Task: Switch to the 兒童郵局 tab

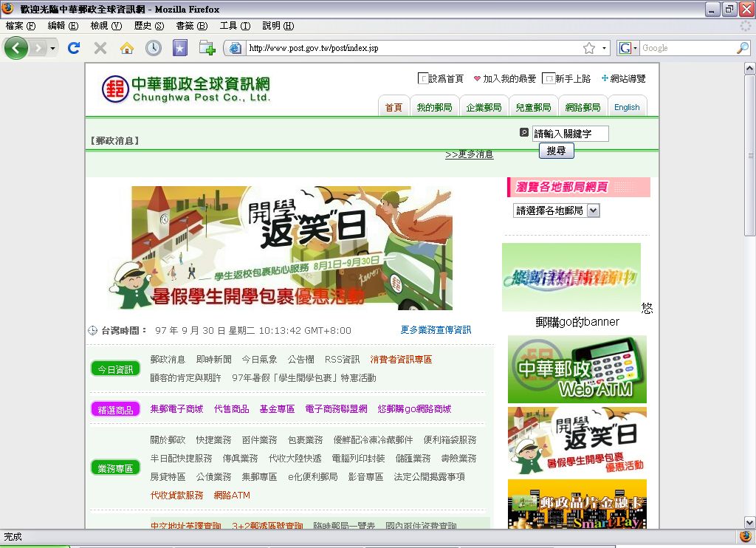Action: (x=533, y=107)
